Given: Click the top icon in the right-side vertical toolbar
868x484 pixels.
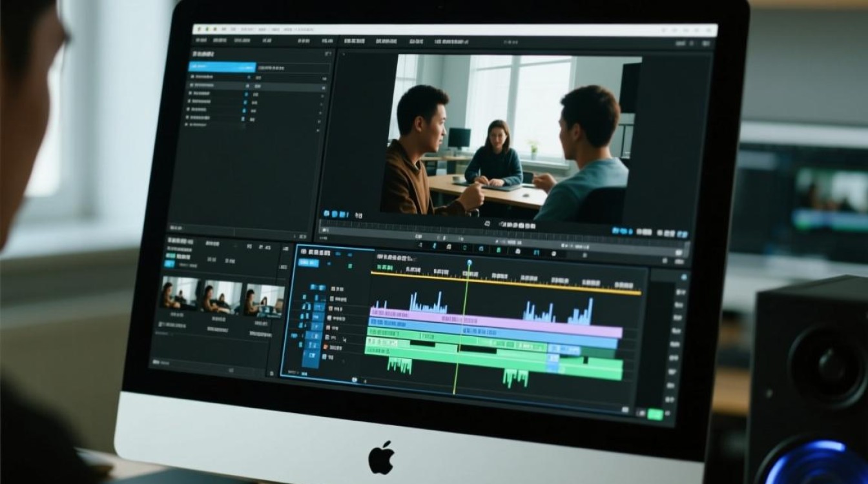Looking at the screenshot, I should click(x=683, y=277).
